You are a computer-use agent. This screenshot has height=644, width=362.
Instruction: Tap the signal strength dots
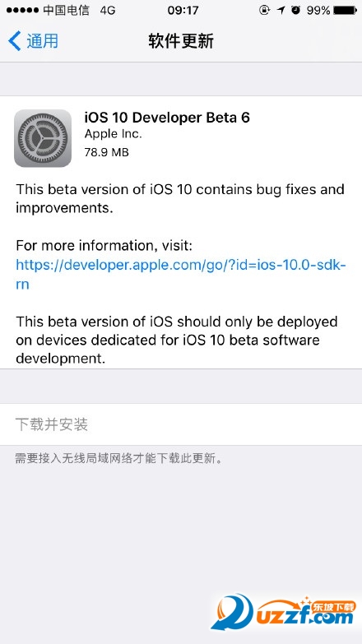(x=22, y=10)
